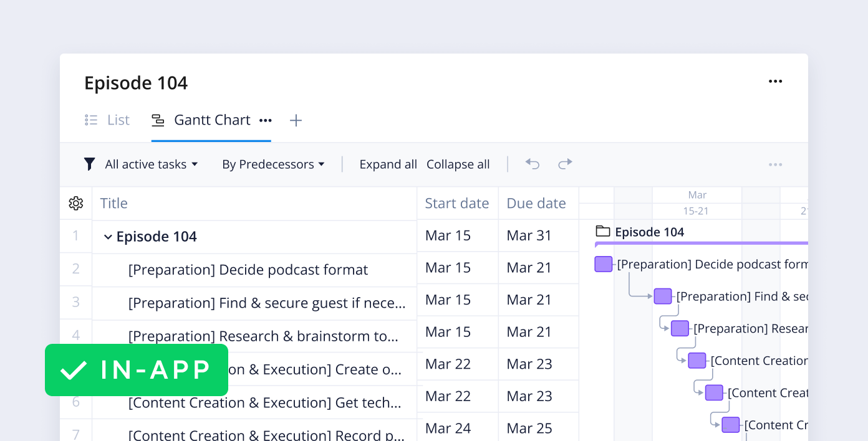
Task: Click the Collapse all button
Action: [x=458, y=164]
